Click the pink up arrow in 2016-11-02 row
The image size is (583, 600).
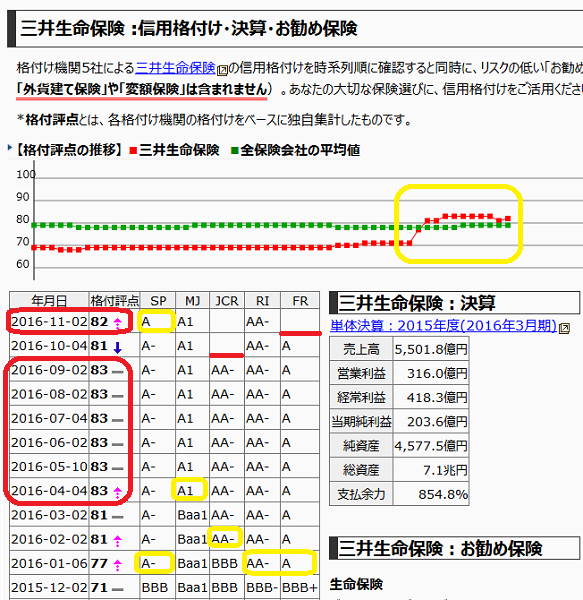click(x=118, y=323)
